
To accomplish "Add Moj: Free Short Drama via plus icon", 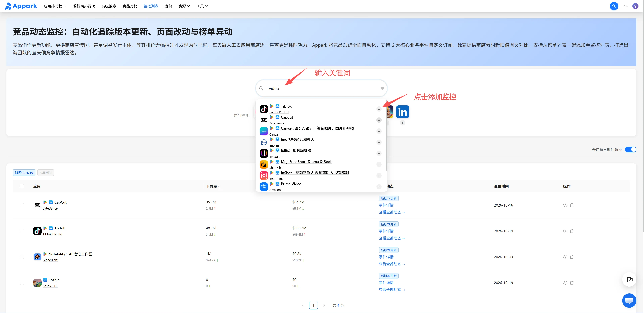I will coord(379,165).
